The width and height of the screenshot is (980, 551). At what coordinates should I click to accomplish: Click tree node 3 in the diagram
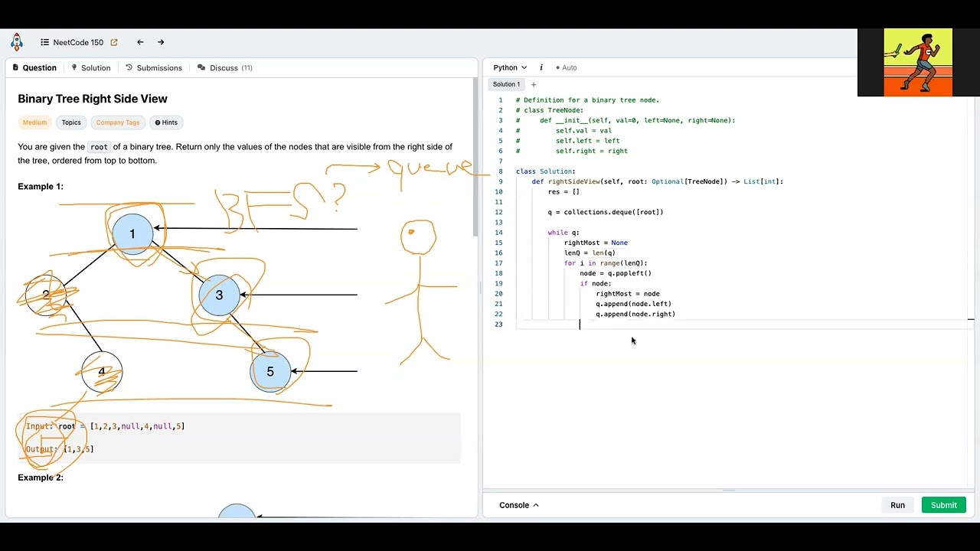[x=219, y=295]
